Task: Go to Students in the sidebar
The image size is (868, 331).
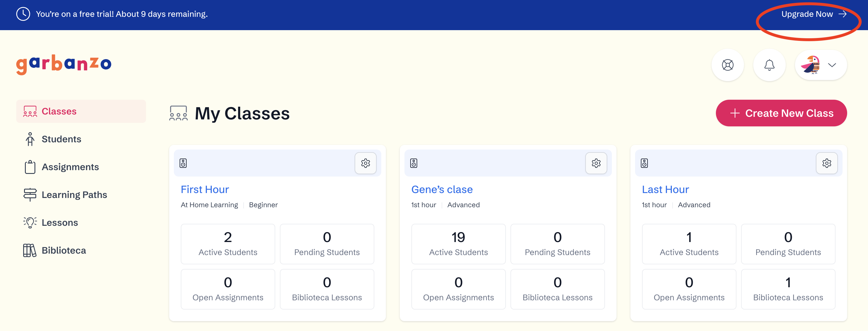Action: click(61, 139)
